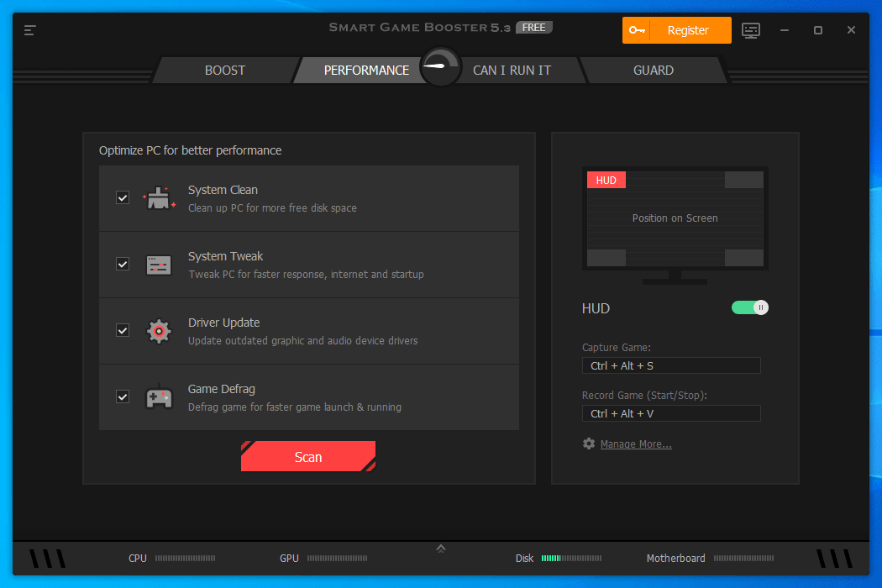Click the Capture Game hotkey field
This screenshot has height=588, width=882.
pyautogui.click(x=671, y=365)
